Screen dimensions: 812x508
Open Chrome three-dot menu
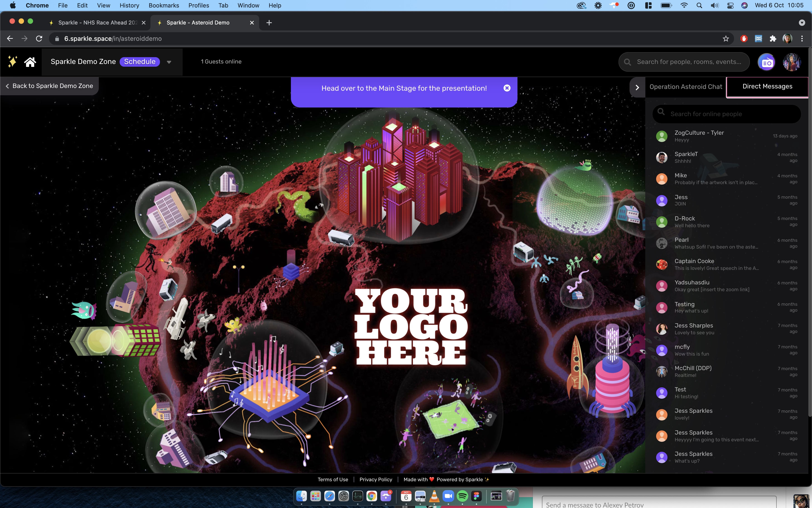pos(802,39)
